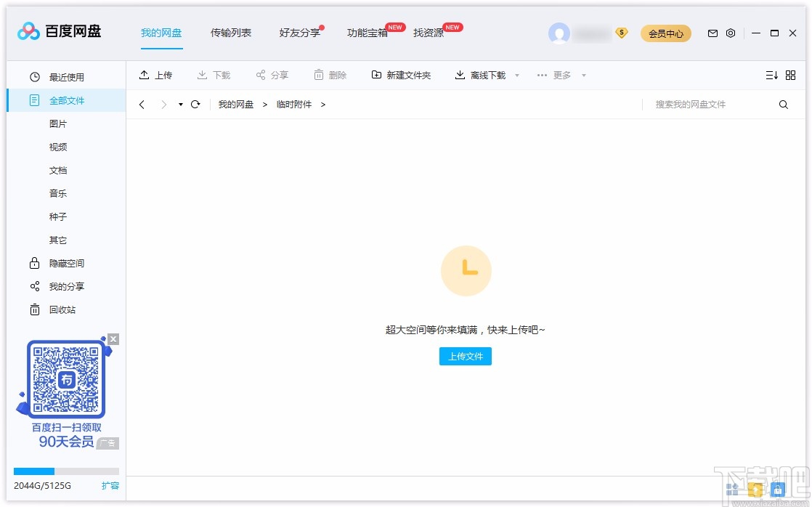This screenshot has width=812, height=507.
Task: Open the blue lock icon in bottom-right corner
Action: 778,489
